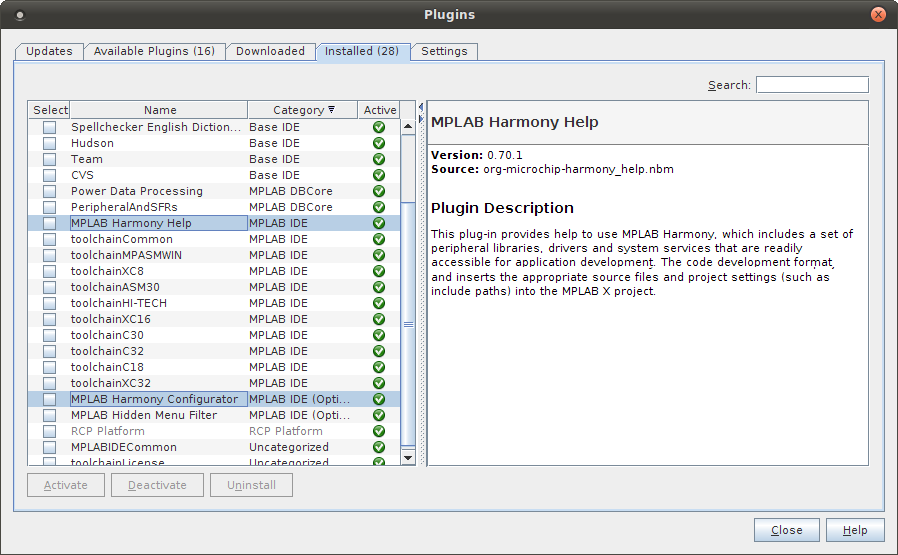
Task: Click the active icon for Power Data Processing
Action: pos(379,191)
